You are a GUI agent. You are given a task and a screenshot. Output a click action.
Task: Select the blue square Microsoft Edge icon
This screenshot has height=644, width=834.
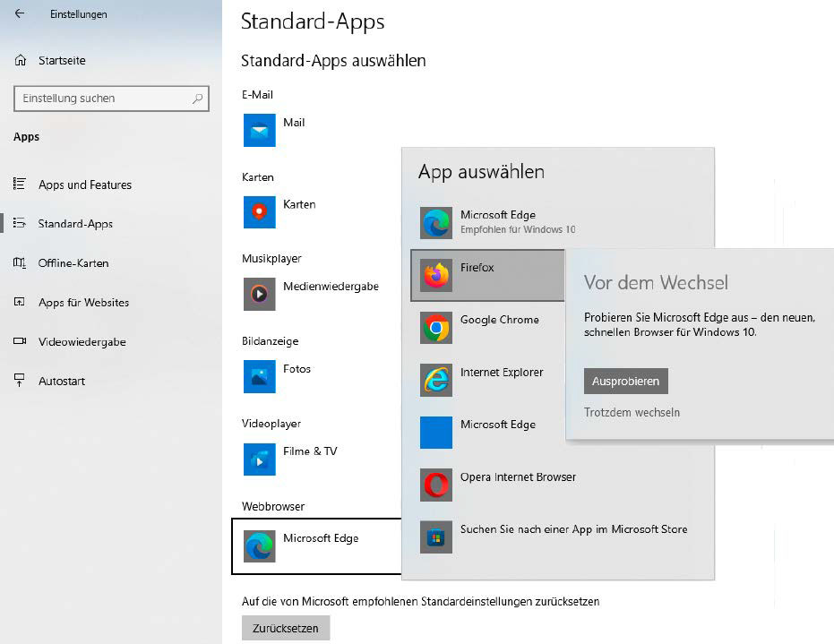(436, 433)
